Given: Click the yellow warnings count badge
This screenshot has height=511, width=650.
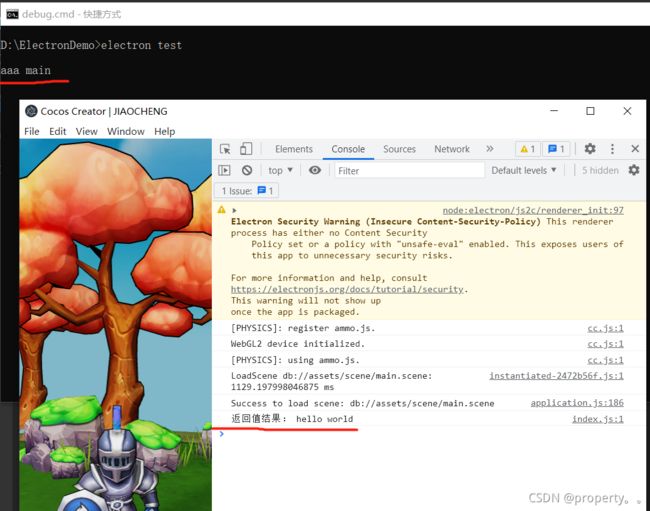Looking at the screenshot, I should tap(528, 149).
